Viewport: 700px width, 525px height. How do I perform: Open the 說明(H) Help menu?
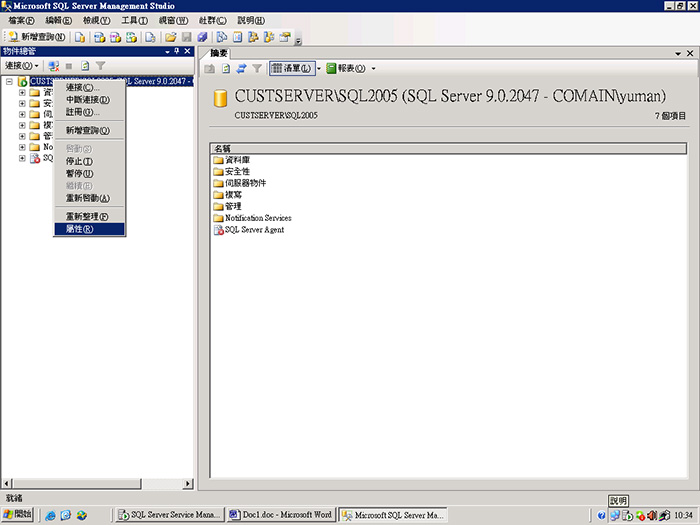(251, 21)
